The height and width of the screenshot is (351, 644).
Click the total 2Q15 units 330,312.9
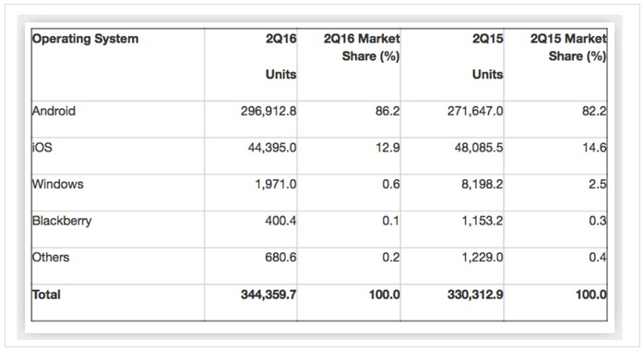pyautogui.click(x=475, y=295)
